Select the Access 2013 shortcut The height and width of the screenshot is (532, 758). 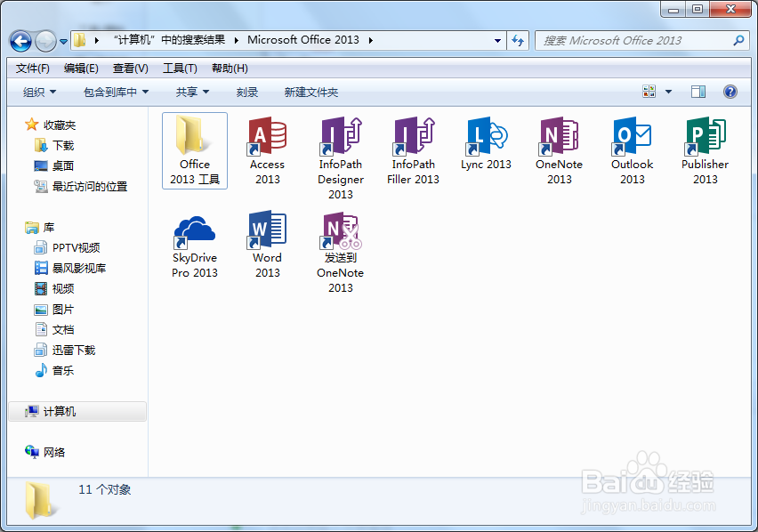click(267, 150)
